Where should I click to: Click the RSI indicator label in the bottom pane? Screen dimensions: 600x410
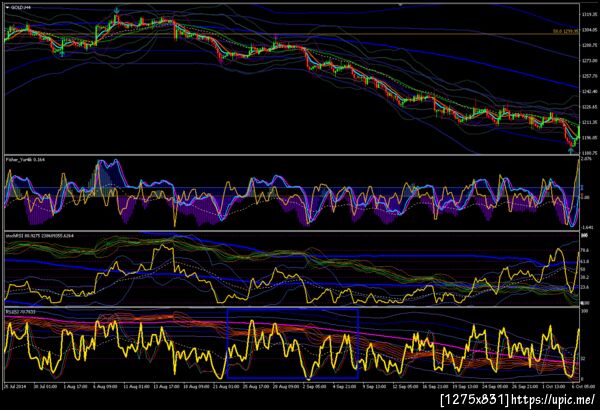(x=20, y=312)
